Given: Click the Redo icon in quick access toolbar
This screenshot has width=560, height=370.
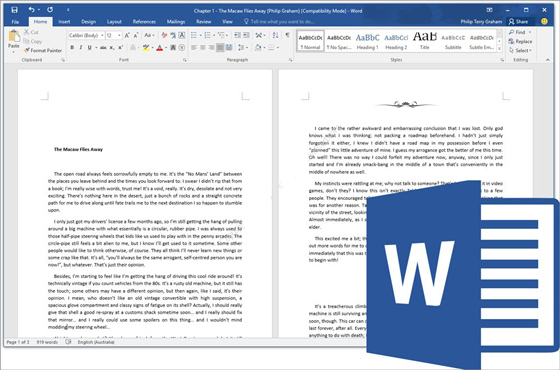Looking at the screenshot, I should click(x=50, y=10).
